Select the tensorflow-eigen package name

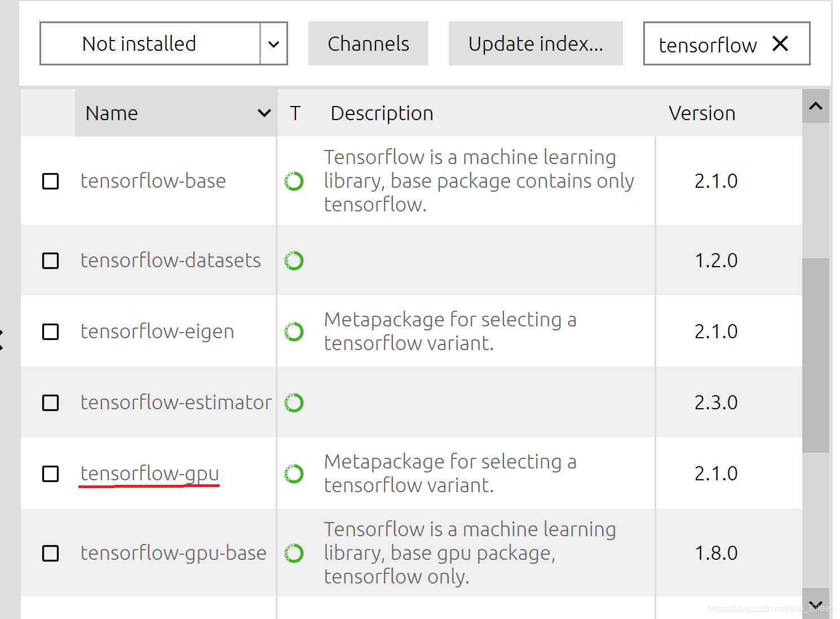[157, 331]
